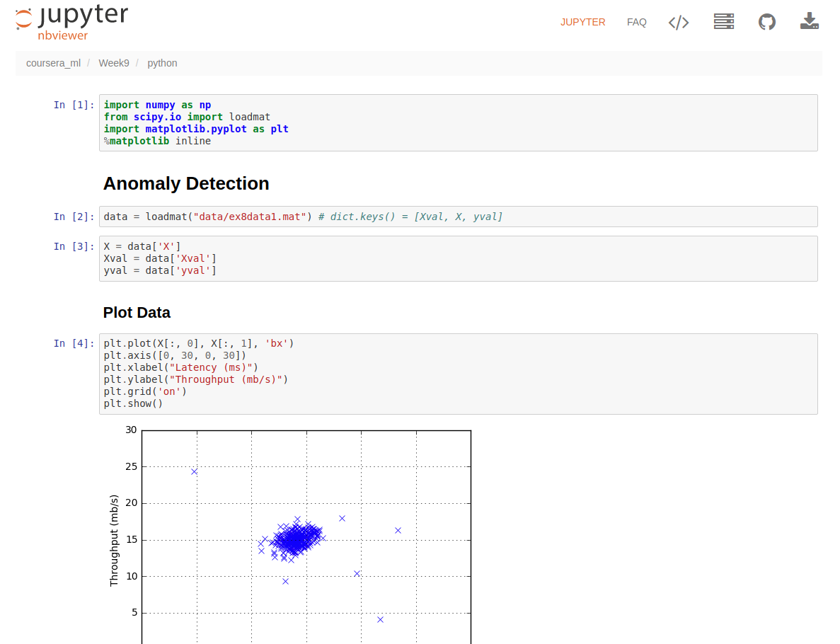Click the 'from scipy.io import loadmat' line

187,117
